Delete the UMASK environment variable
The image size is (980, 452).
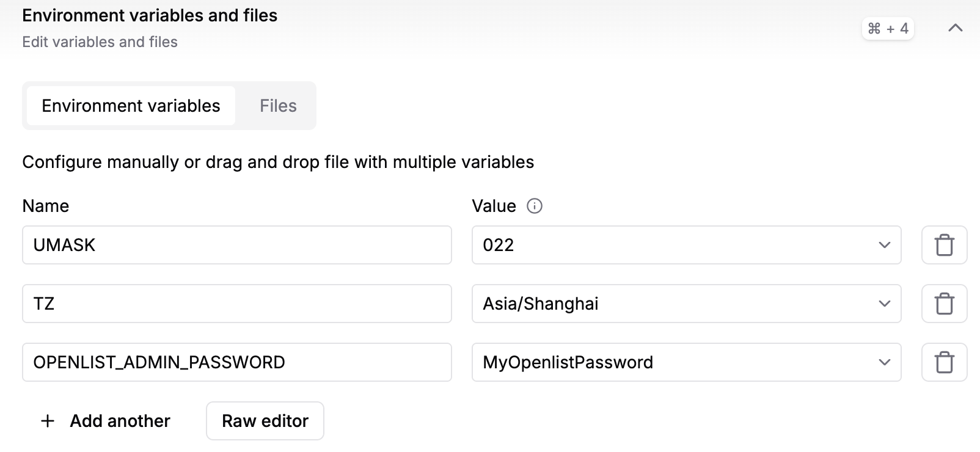(x=944, y=245)
